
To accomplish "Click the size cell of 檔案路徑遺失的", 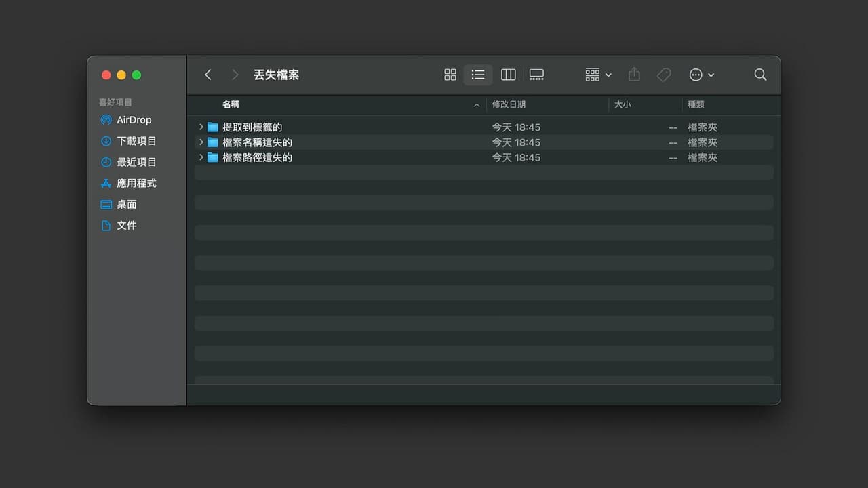I will [673, 157].
